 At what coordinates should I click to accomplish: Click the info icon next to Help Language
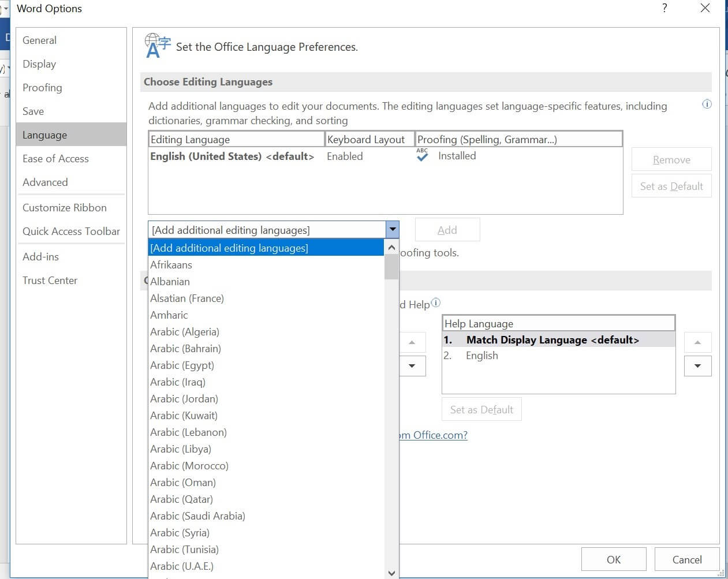pos(436,302)
